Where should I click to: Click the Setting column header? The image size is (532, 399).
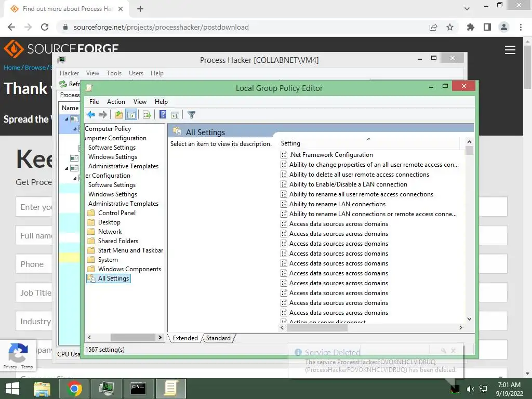(369, 143)
